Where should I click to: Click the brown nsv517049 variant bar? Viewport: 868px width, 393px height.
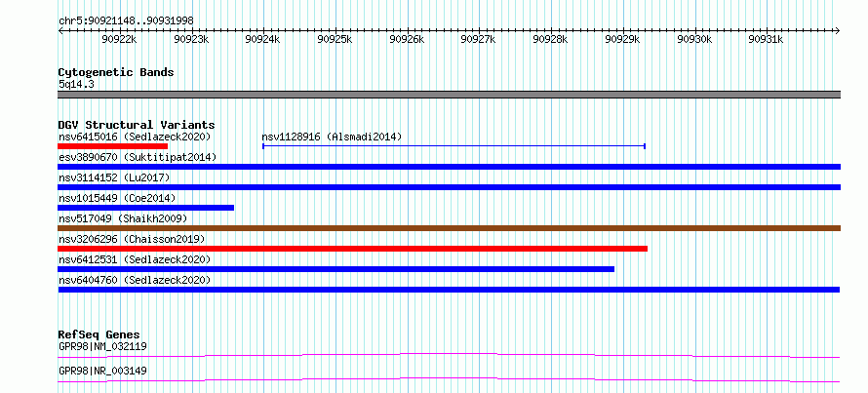[449, 228]
